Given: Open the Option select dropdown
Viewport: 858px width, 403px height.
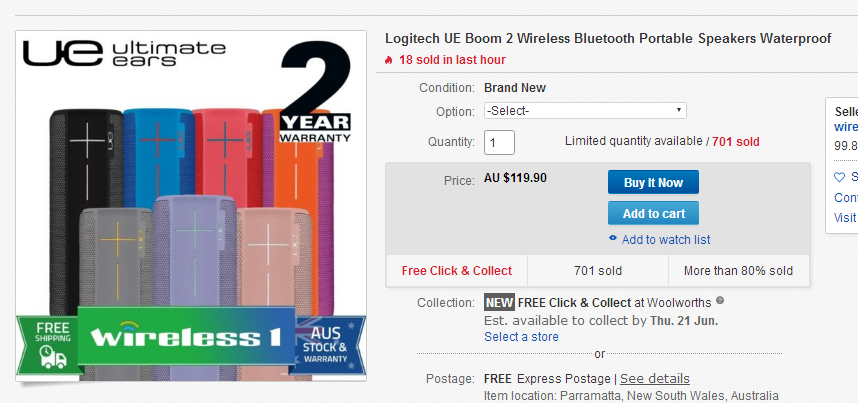Looking at the screenshot, I should pos(585,111).
